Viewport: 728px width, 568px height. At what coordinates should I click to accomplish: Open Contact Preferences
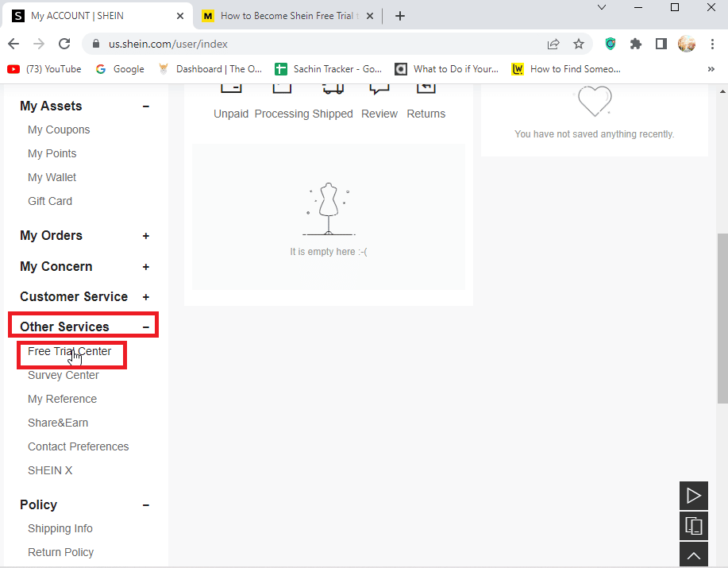click(x=78, y=446)
